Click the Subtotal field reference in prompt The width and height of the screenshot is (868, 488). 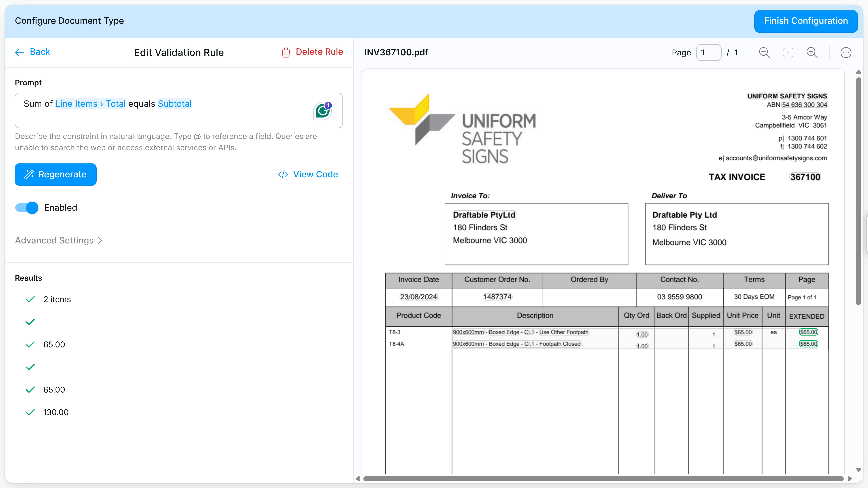click(174, 104)
